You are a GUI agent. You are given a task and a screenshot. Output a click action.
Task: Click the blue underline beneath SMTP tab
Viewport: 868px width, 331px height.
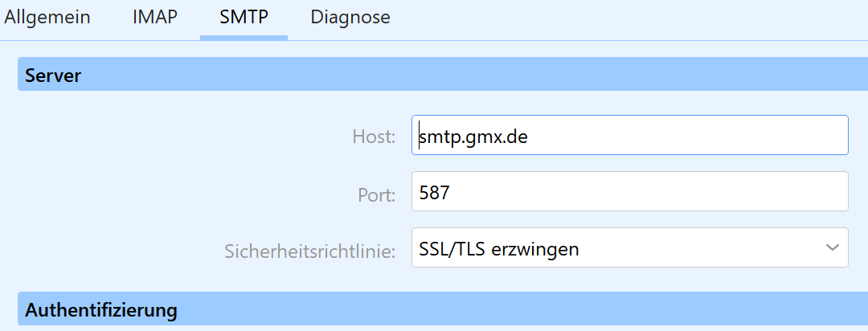coord(244,37)
